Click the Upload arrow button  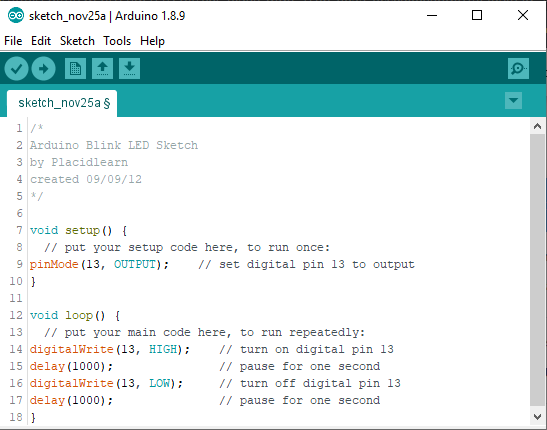(43, 69)
